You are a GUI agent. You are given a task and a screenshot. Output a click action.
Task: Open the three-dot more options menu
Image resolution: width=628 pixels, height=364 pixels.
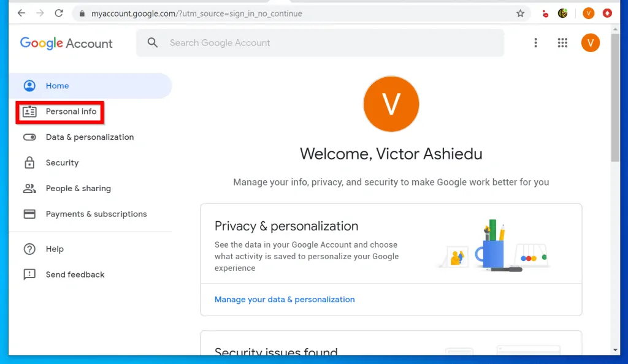pyautogui.click(x=535, y=43)
